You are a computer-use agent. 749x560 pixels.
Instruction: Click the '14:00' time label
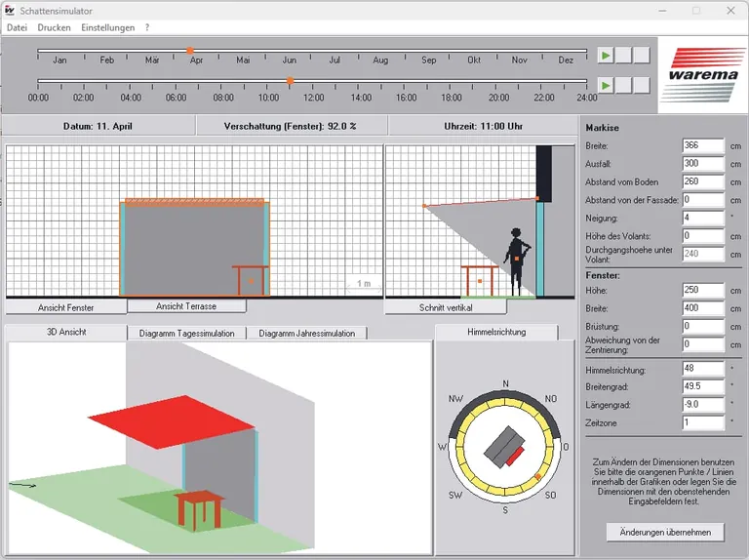pyautogui.click(x=361, y=98)
